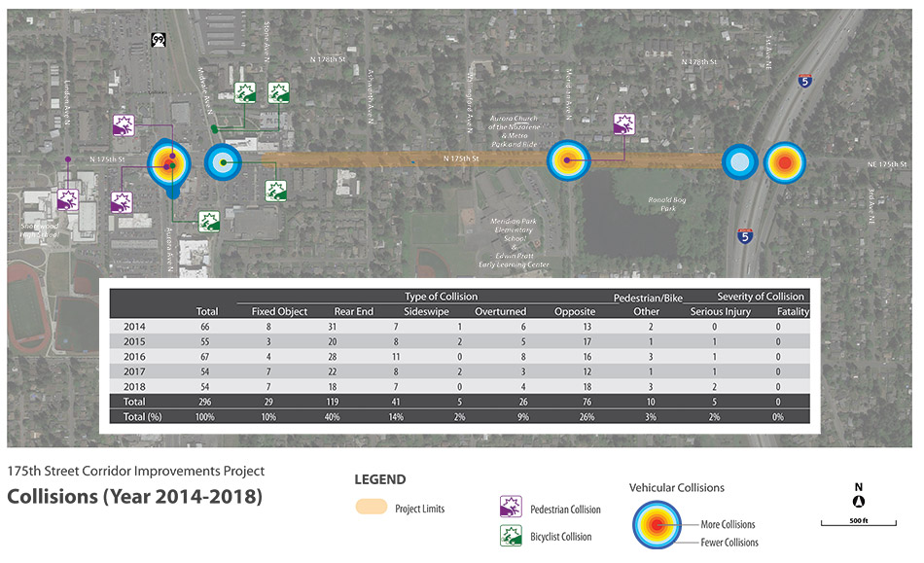Click the 'Collisions (Year 2014-2018)' title

135,497
